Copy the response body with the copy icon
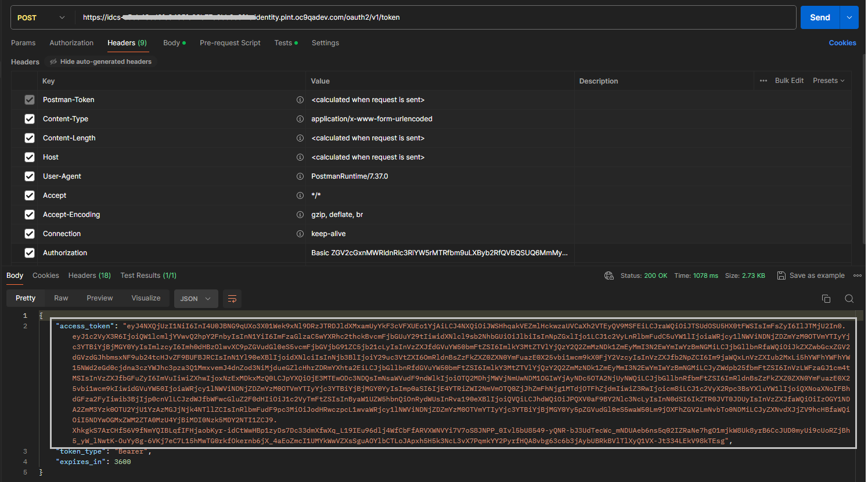The width and height of the screenshot is (868, 482). click(x=826, y=299)
